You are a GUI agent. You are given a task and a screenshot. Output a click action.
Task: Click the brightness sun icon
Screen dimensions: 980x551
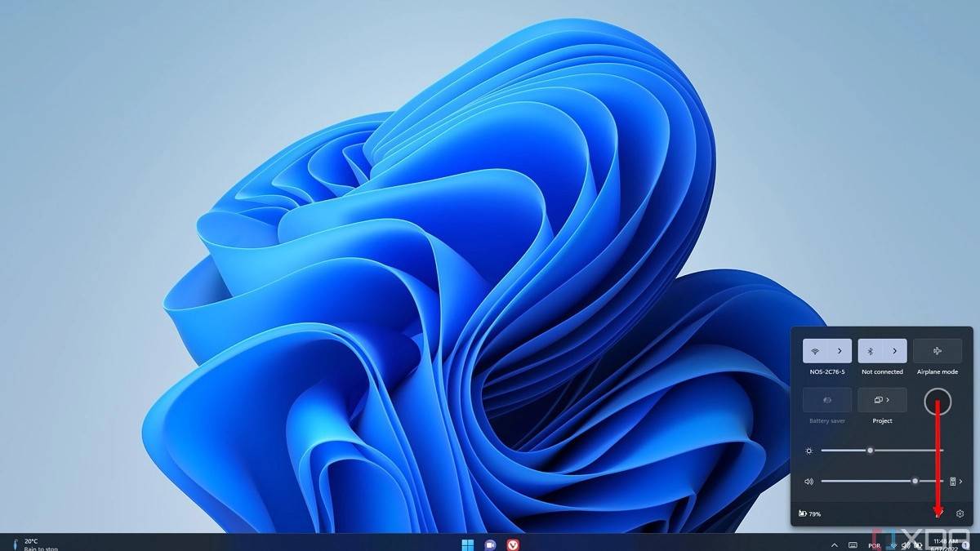[808, 450]
